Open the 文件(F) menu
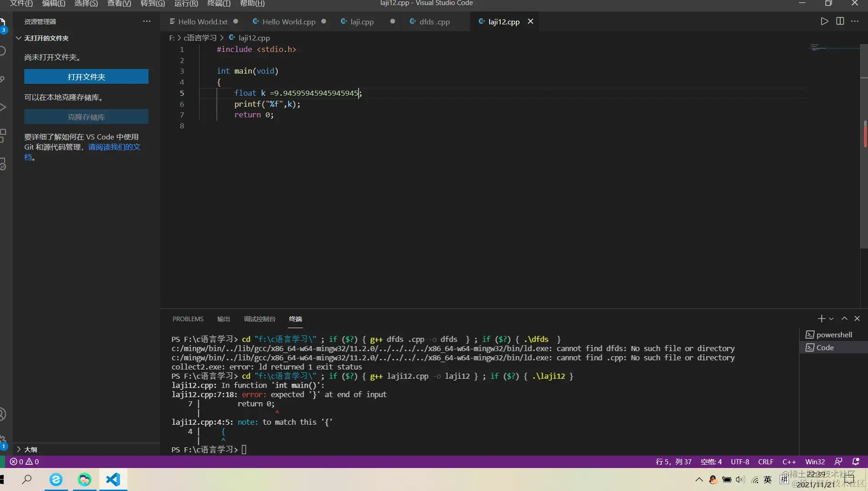The height and width of the screenshot is (491, 868). coord(21,3)
